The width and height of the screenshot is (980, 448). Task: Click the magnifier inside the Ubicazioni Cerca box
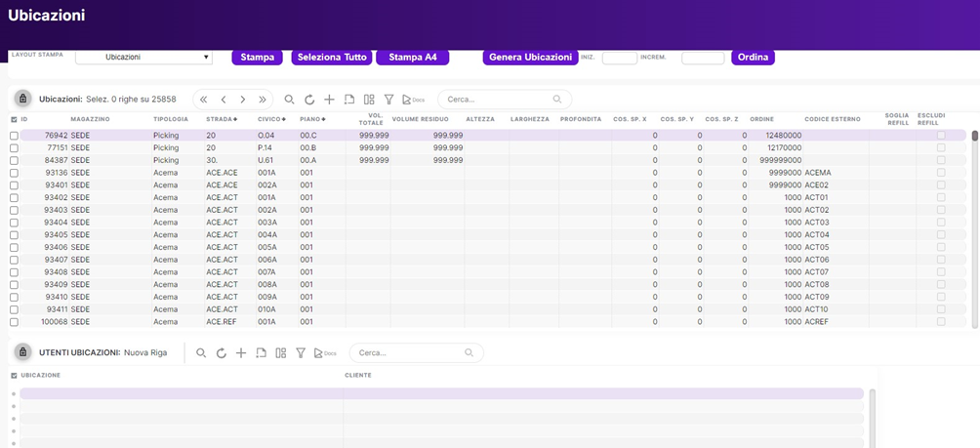[x=557, y=100]
